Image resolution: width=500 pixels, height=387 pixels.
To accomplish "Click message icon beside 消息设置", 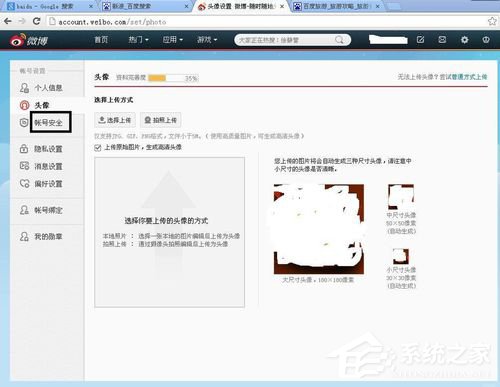I will pyautogui.click(x=24, y=166).
